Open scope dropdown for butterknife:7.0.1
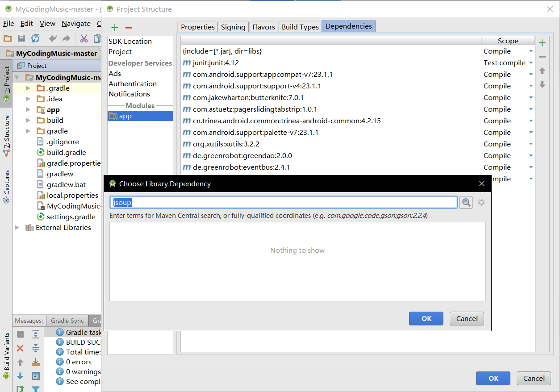 coord(531,98)
